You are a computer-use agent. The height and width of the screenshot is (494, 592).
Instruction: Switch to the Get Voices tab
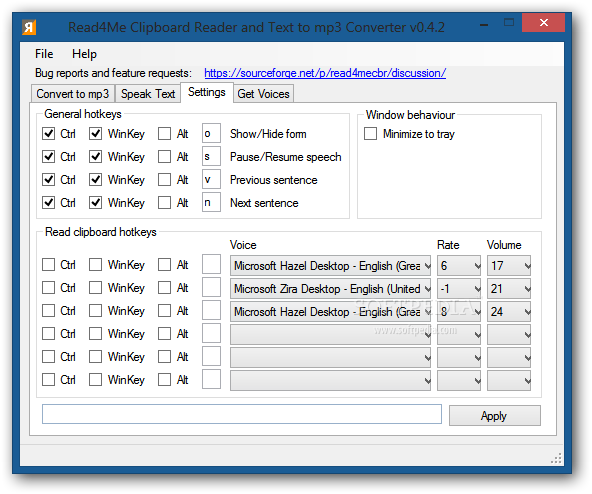pyautogui.click(x=263, y=94)
